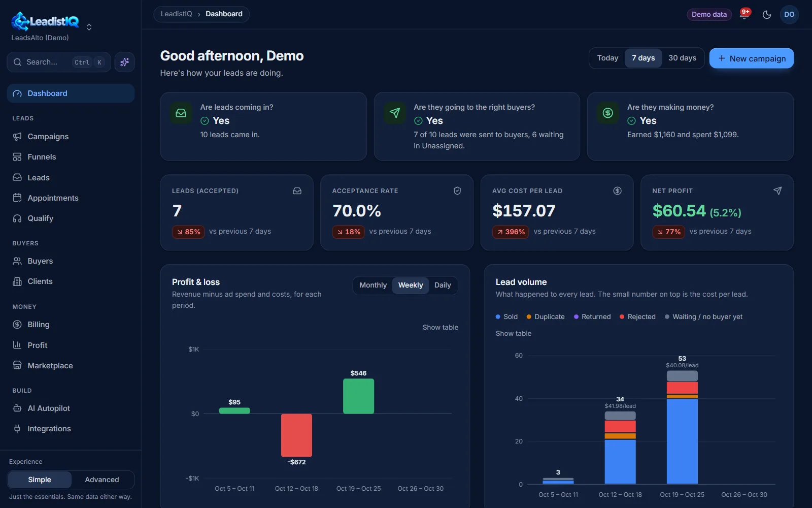
Task: Open Appointments in the sidebar
Action: click(71, 198)
